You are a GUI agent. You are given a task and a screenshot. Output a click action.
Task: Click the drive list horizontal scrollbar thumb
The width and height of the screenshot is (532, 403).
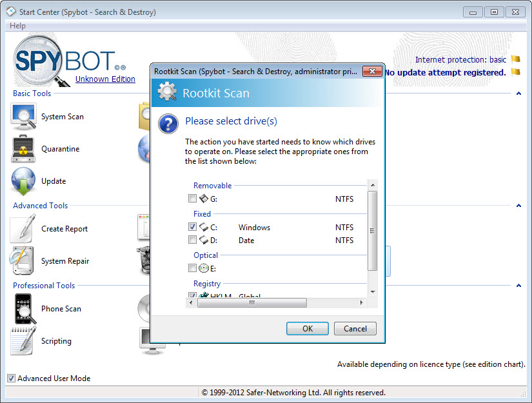252,302
